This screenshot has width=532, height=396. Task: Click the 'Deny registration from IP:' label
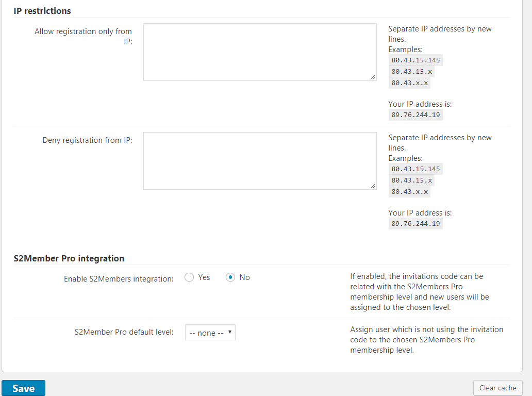pyautogui.click(x=87, y=140)
